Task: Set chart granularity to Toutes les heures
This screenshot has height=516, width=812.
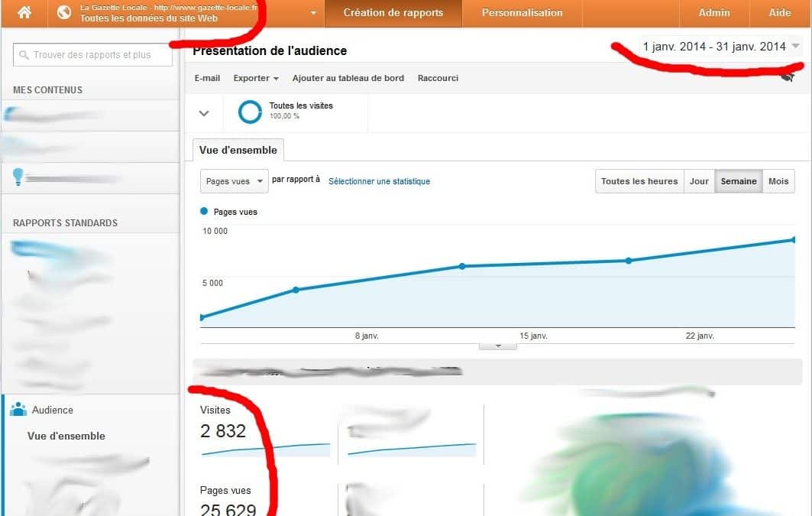Action: (639, 181)
